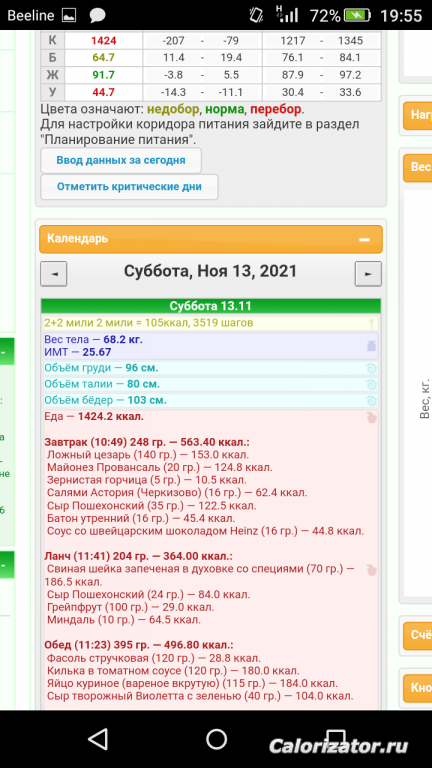Tap the chat notification icon in status bar
This screenshot has width=432, height=768.
[97, 16]
